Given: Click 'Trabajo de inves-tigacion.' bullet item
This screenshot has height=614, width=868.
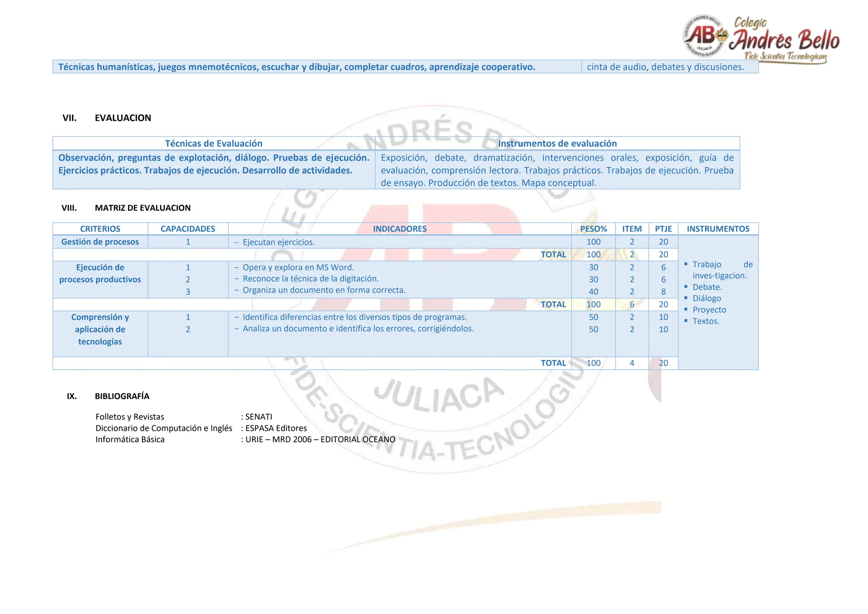Looking at the screenshot, I should [719, 270].
